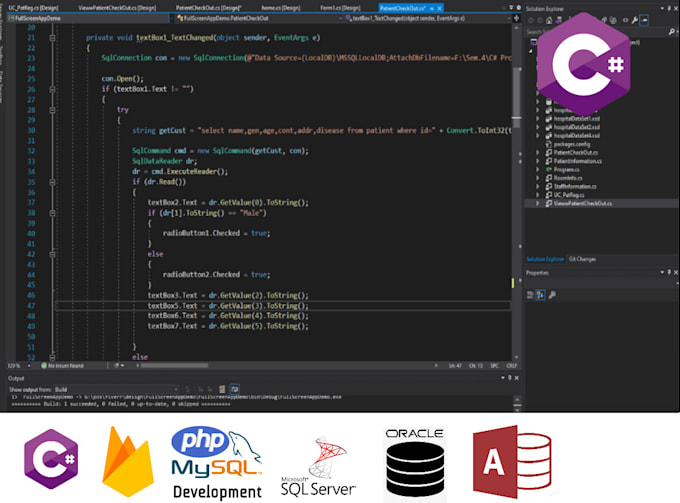Go back in Solution Explorer toolbar
Image resolution: width=680 pixels, height=503 pixels.
click(531, 20)
